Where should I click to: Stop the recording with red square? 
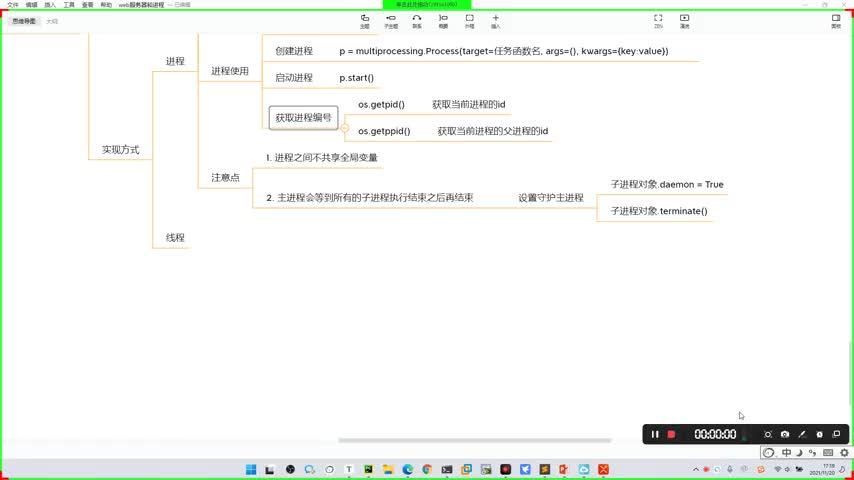(x=672, y=434)
